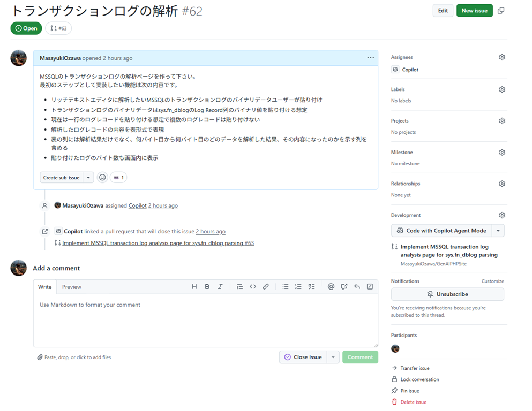Open the issue comment options ellipsis menu
This screenshot has height=411, width=532.
tap(371, 58)
